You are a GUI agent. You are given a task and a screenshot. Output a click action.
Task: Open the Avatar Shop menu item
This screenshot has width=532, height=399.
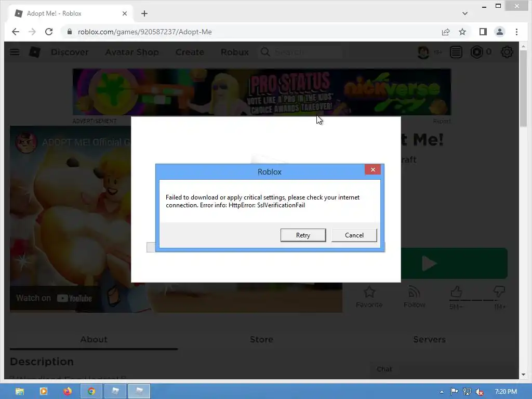click(132, 52)
